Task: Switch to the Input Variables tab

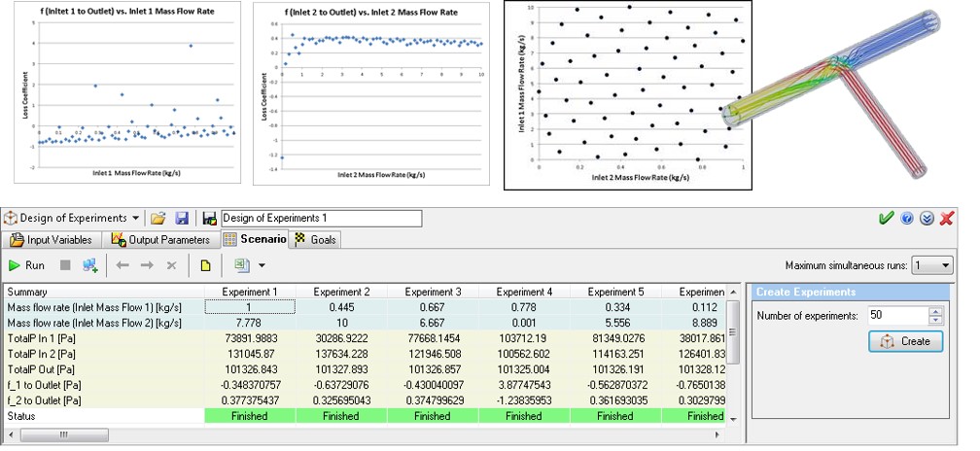Action: click(x=52, y=240)
